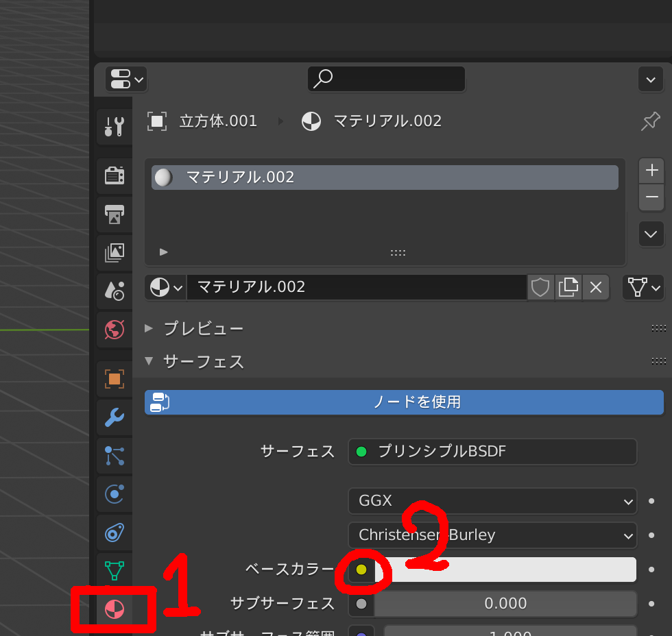Unlink material with the X button

(x=596, y=287)
